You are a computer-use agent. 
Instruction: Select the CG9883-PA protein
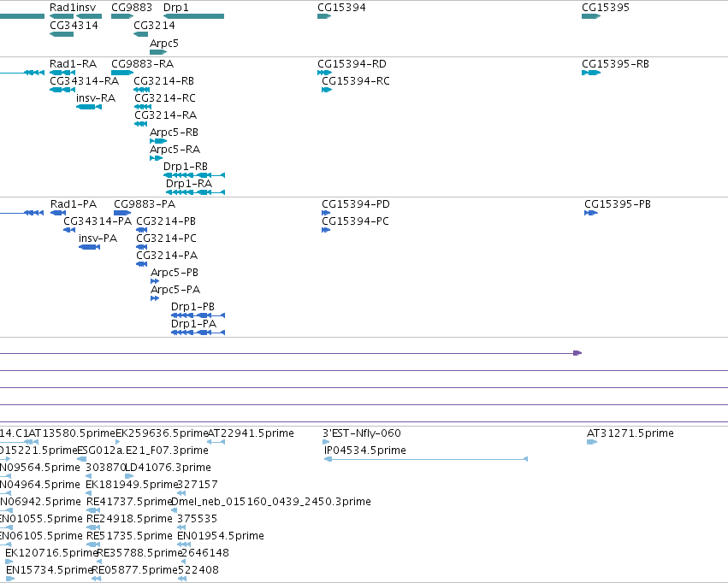[x=145, y=204]
